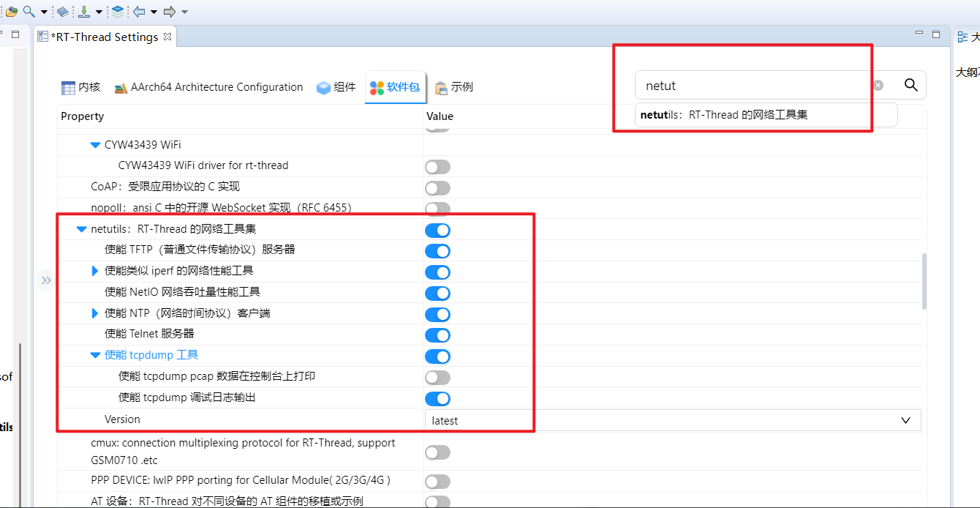Image resolution: width=980 pixels, height=508 pixels.
Task: Disable the TFTP server switch
Action: click(x=437, y=251)
